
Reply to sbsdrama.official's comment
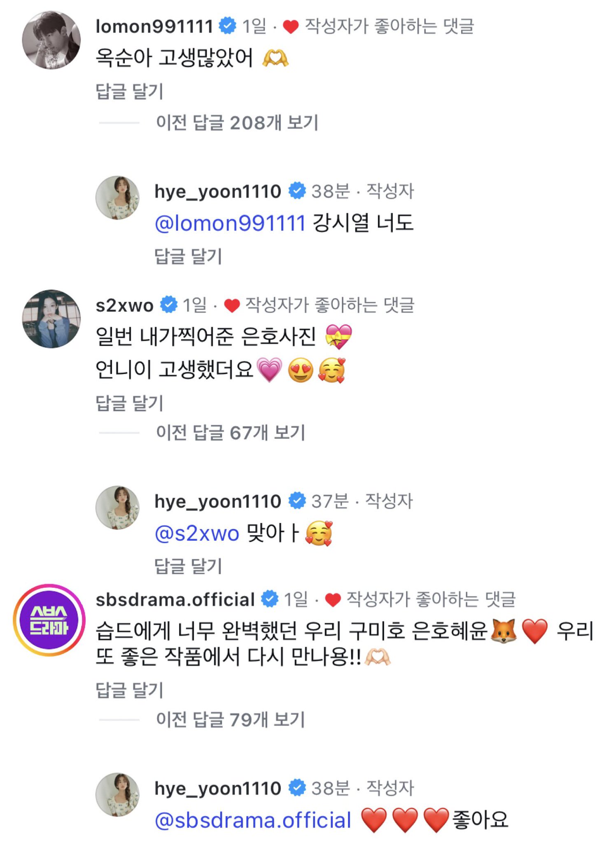tap(130, 689)
